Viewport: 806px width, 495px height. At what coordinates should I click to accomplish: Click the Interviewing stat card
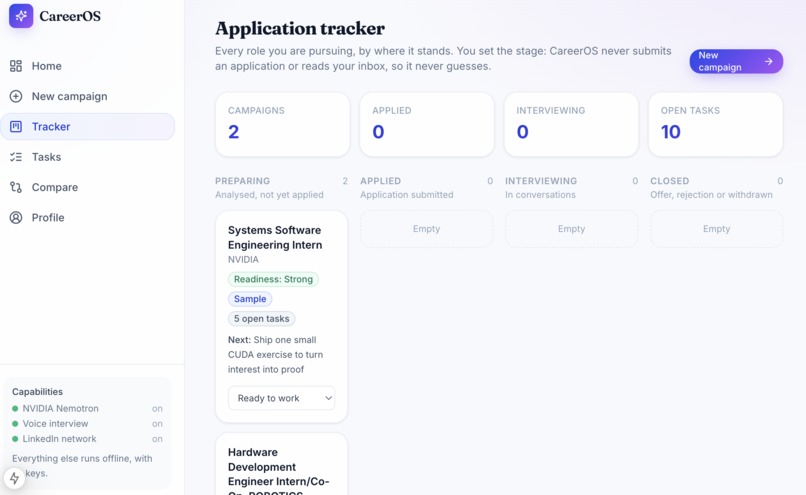(571, 124)
